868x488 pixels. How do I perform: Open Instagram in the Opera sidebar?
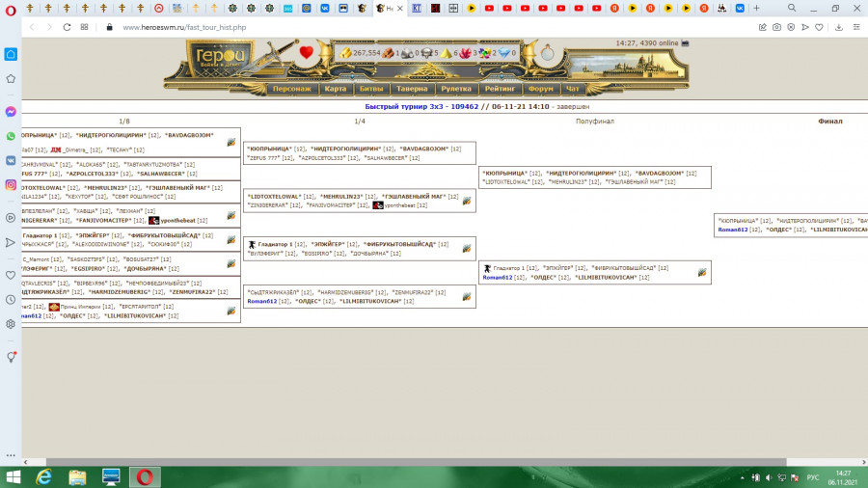tap(11, 184)
